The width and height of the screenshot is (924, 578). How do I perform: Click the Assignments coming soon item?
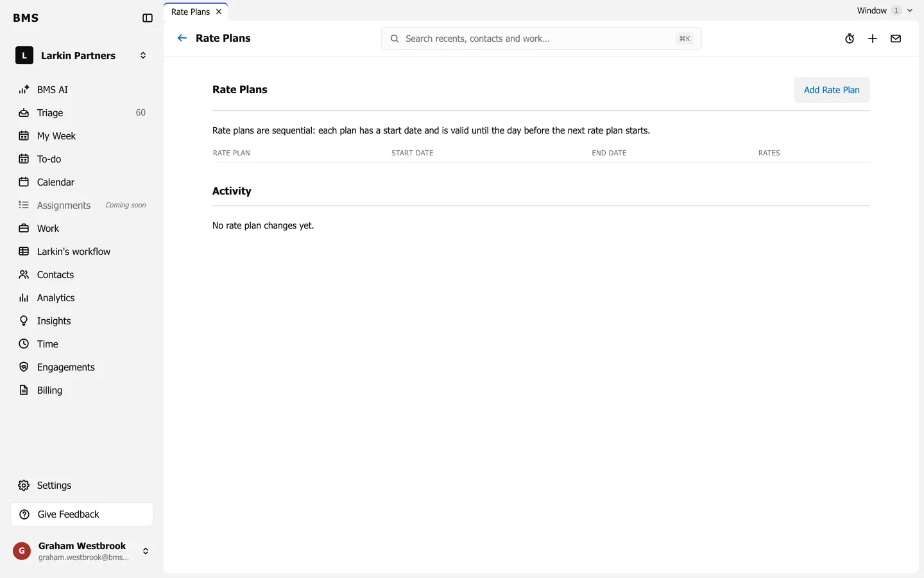point(82,205)
